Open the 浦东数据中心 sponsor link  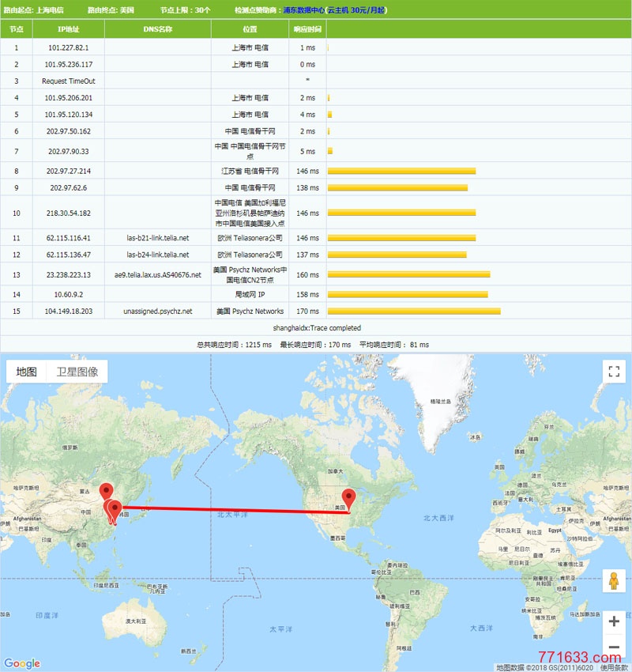point(303,9)
